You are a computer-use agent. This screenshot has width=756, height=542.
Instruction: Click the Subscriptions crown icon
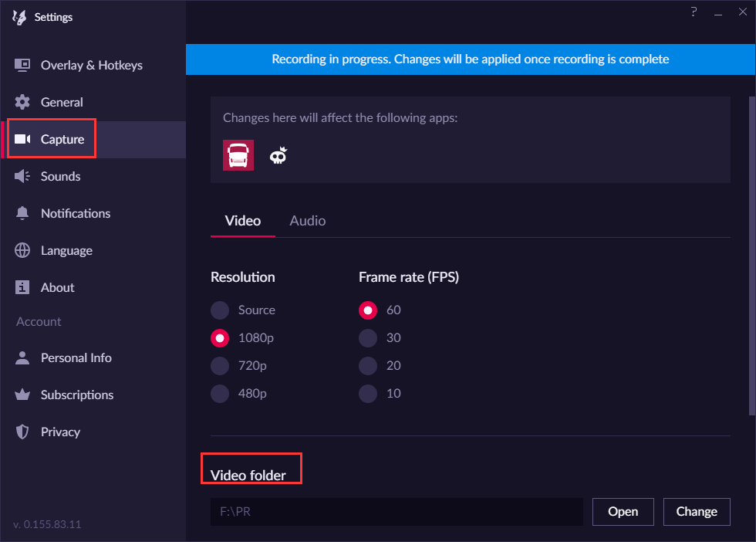click(22, 395)
